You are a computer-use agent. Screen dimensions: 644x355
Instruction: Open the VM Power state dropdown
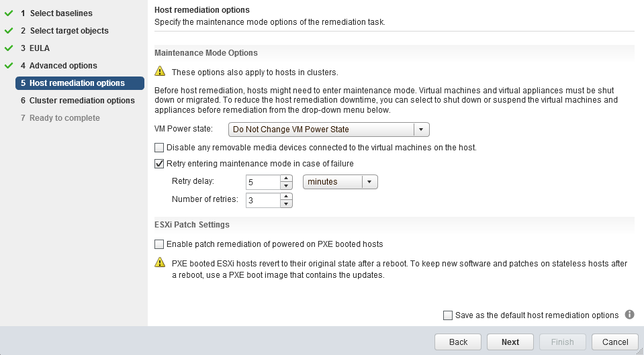coord(329,130)
